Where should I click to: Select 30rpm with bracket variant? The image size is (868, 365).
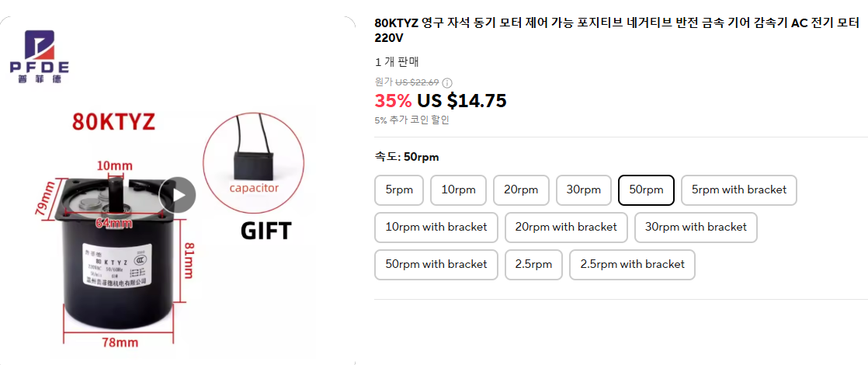695,228
